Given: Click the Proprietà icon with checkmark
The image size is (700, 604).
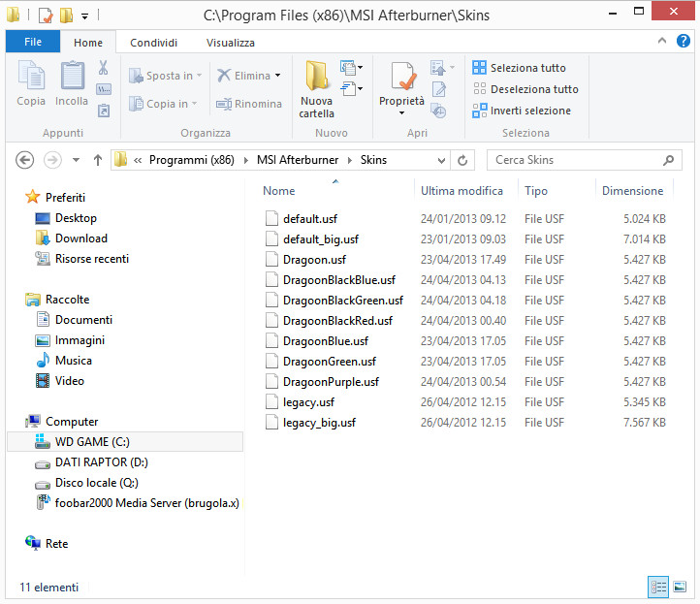Looking at the screenshot, I should 403,76.
